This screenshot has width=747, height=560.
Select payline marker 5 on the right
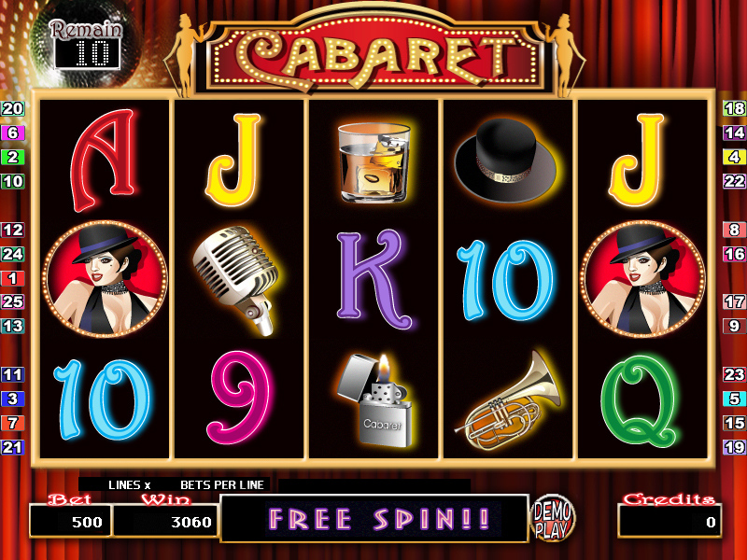coord(734,399)
